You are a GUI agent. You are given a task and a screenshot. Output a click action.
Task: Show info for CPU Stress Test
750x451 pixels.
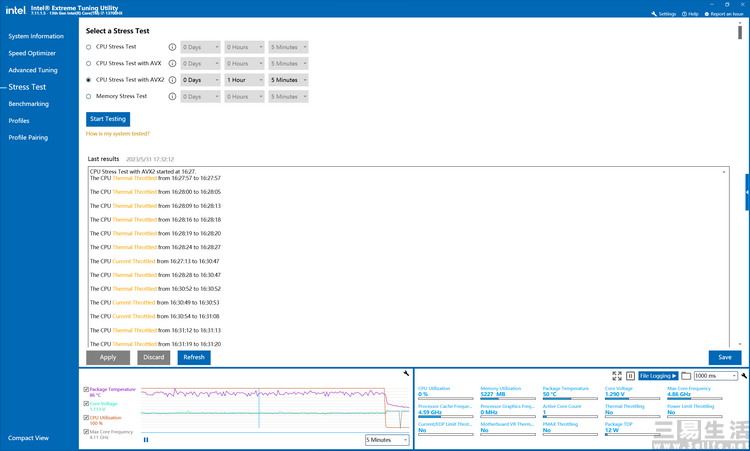coord(172,47)
